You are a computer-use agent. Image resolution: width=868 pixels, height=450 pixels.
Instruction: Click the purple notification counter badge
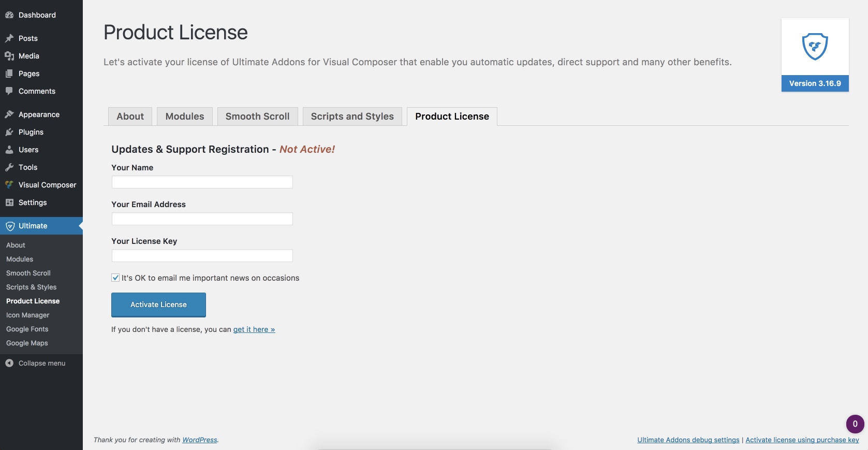855,424
